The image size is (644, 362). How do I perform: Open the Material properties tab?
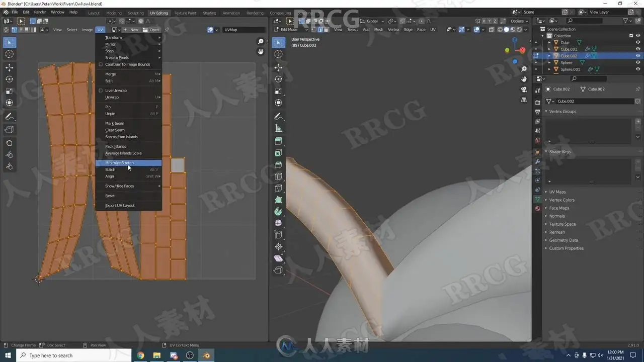[x=537, y=208]
